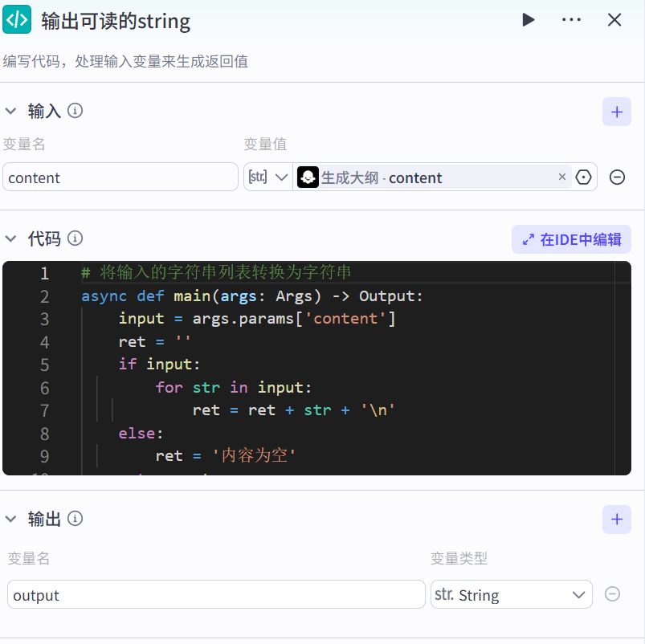Show info tooltip next to 输入
Viewport: 645px width, 644px height.
(76, 111)
